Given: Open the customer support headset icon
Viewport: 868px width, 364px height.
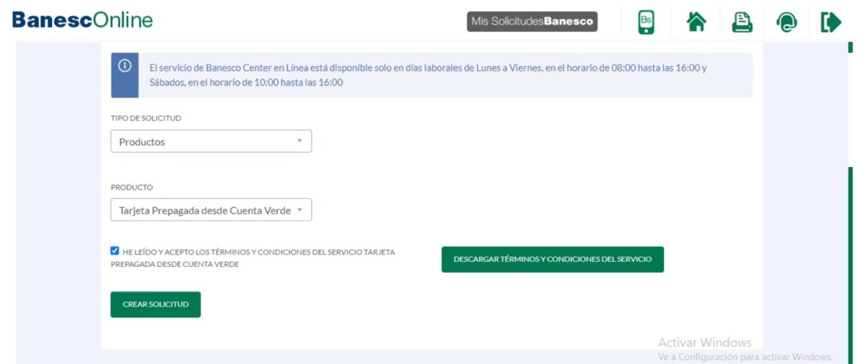Looking at the screenshot, I should coord(786,23).
